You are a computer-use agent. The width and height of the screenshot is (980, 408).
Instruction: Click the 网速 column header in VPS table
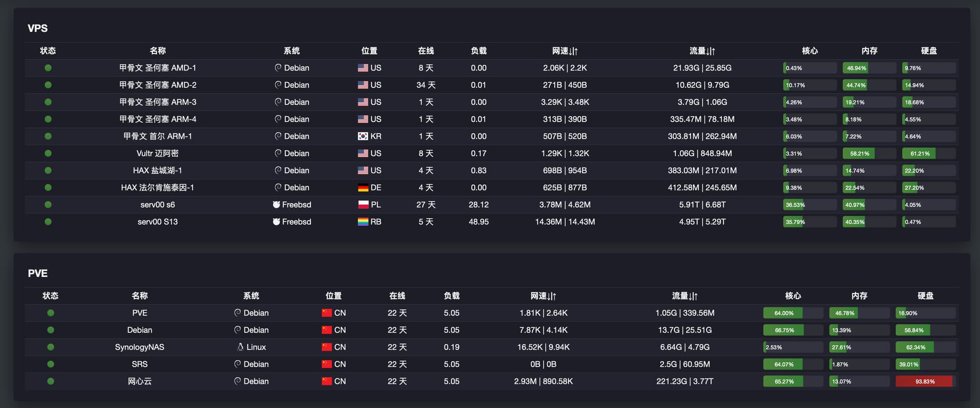(x=565, y=51)
